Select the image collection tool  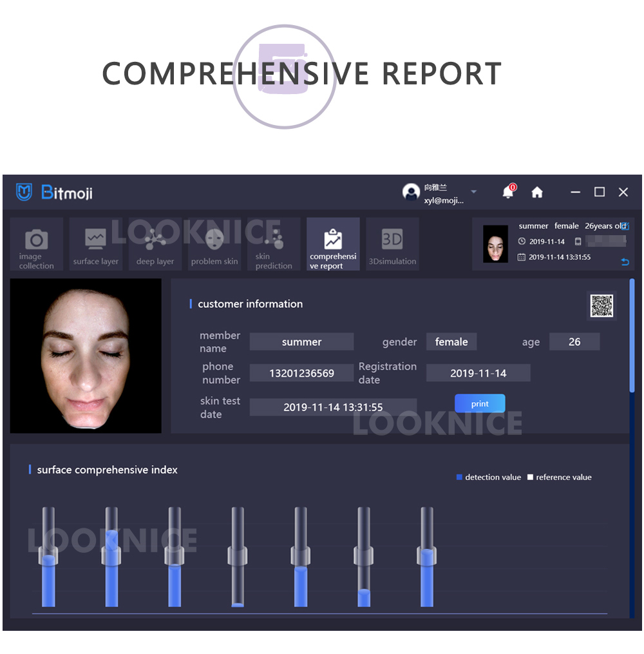[36, 244]
